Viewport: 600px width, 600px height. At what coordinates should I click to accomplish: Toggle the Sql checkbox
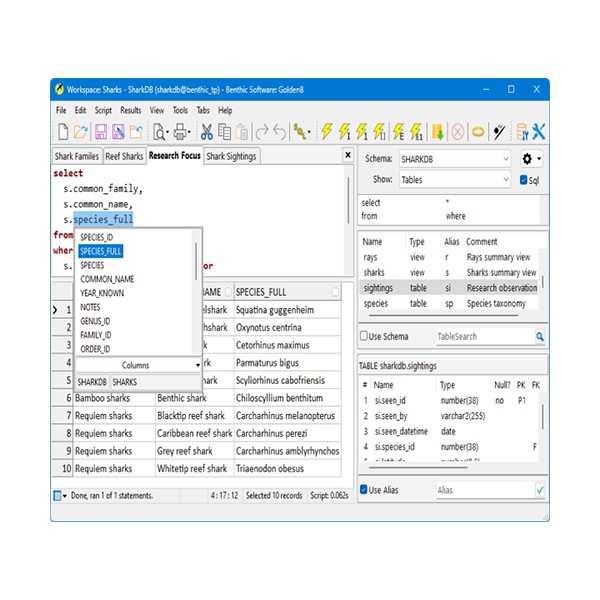(x=524, y=180)
